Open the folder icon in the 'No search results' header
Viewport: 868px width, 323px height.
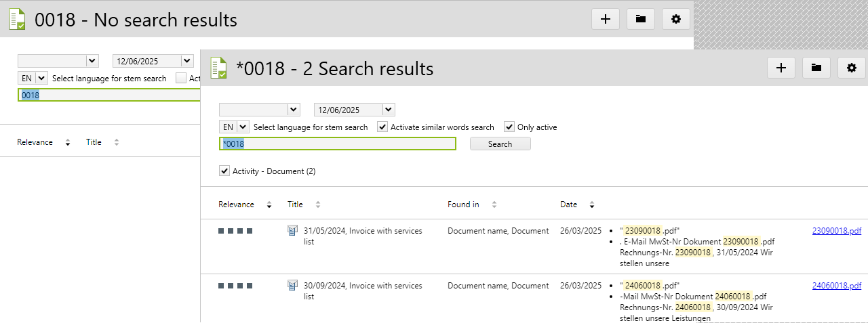pyautogui.click(x=641, y=20)
